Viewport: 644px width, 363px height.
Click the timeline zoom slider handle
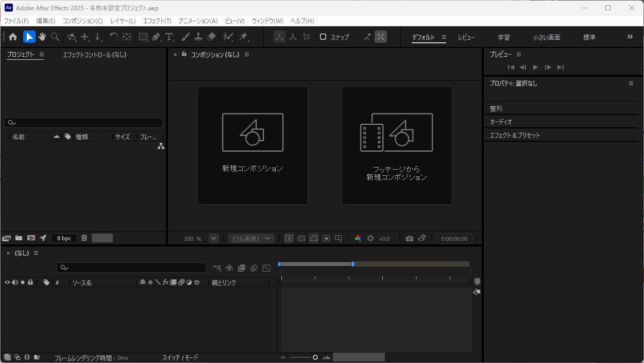(x=315, y=357)
